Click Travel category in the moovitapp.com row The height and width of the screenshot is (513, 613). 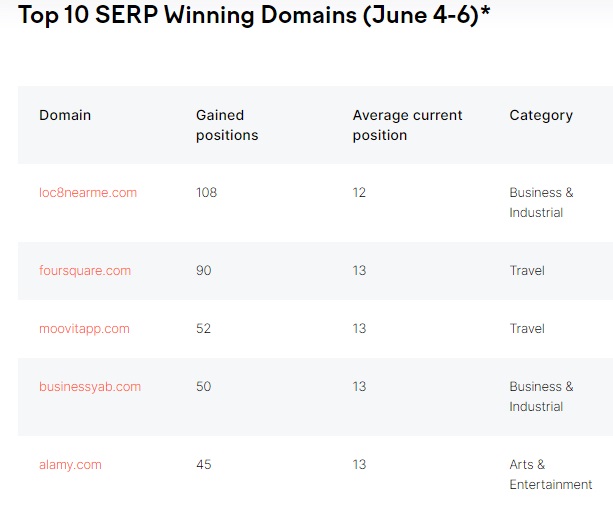coord(527,328)
